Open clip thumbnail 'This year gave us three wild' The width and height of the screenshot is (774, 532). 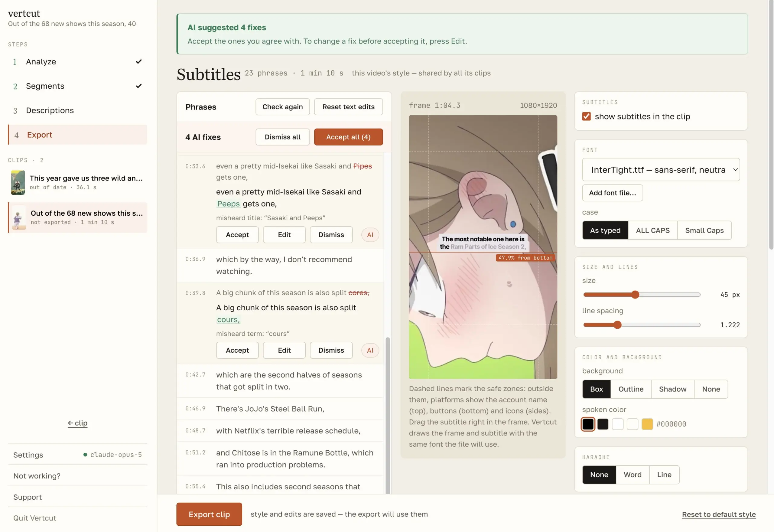coord(18,182)
